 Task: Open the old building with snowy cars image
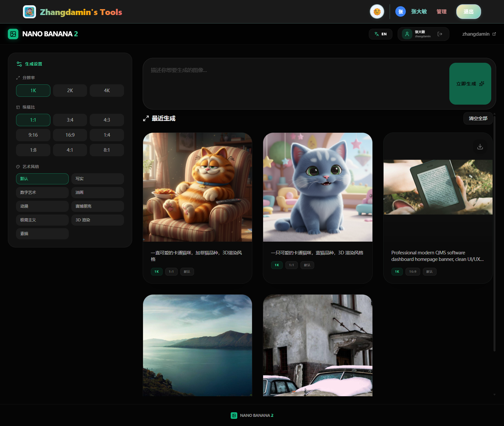pyautogui.click(x=318, y=345)
